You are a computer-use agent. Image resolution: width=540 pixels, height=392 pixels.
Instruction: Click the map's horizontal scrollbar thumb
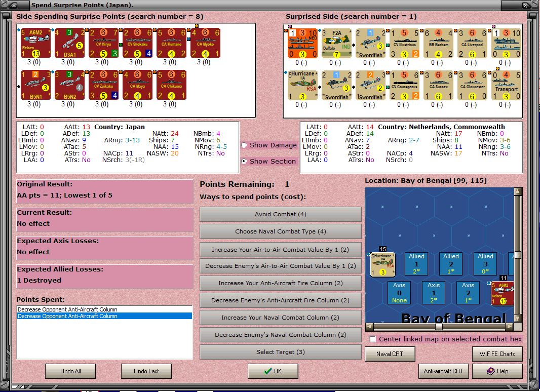pyautogui.click(x=439, y=326)
